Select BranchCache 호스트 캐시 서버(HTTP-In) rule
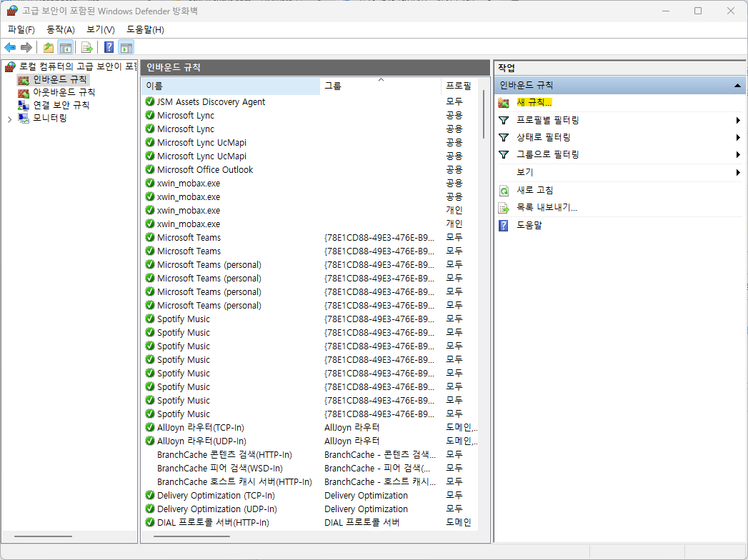The height and width of the screenshot is (560, 748). (234, 482)
